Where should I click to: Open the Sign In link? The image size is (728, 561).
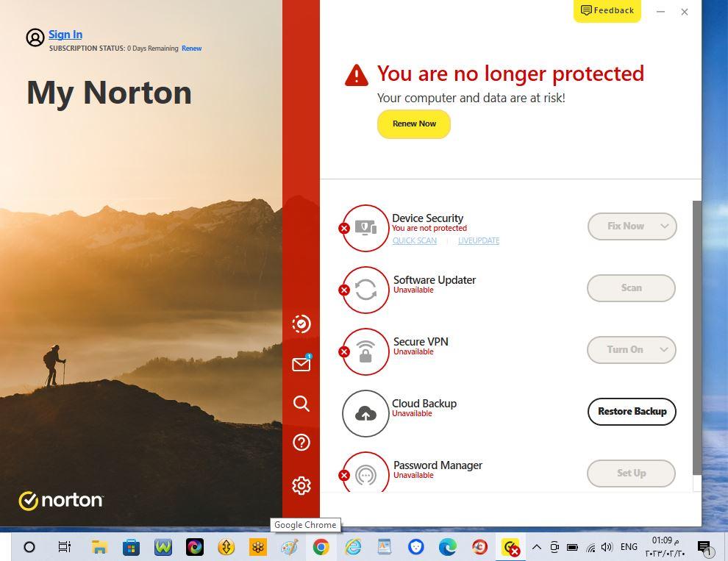(x=65, y=35)
